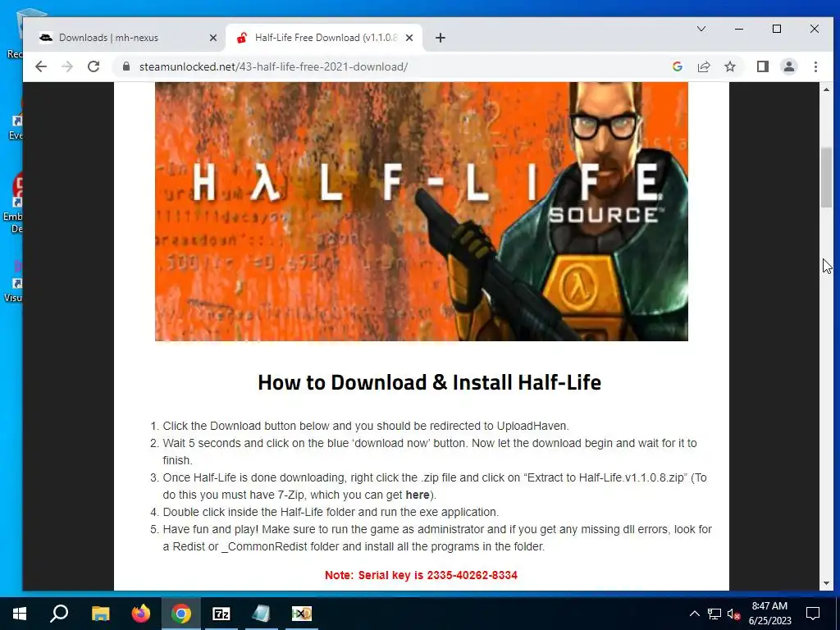840x630 pixels.
Task: Minimize the Chrome window
Action: 739,29
